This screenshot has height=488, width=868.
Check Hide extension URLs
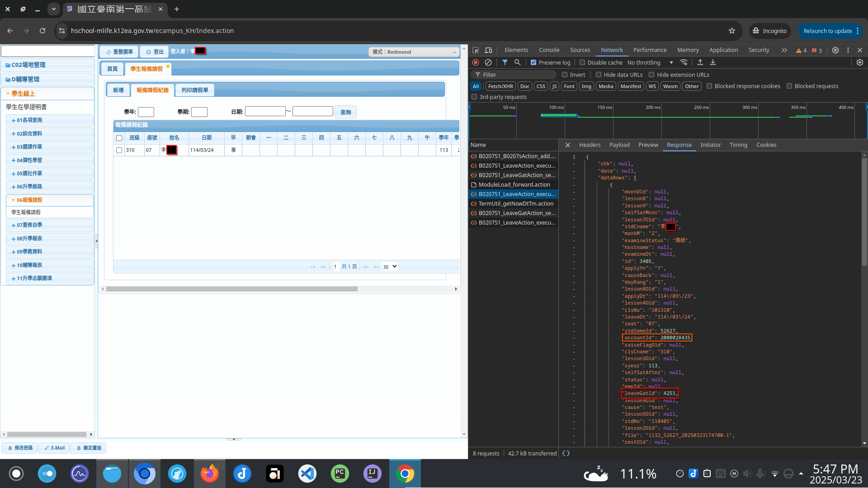pos(652,75)
